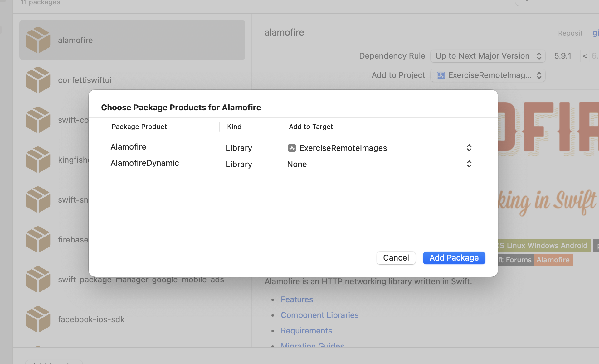Open Add to Target popup for AlamofireDynamic
599x364 pixels.
[469, 164]
